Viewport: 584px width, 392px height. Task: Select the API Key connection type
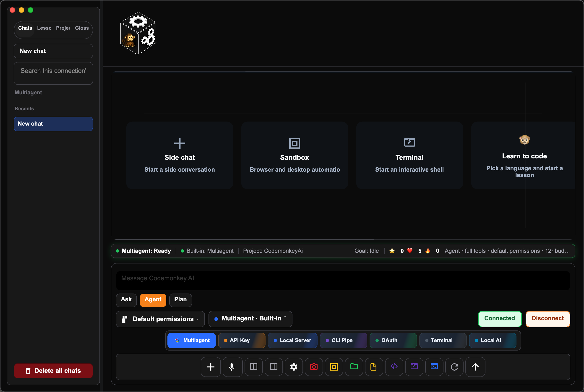241,340
